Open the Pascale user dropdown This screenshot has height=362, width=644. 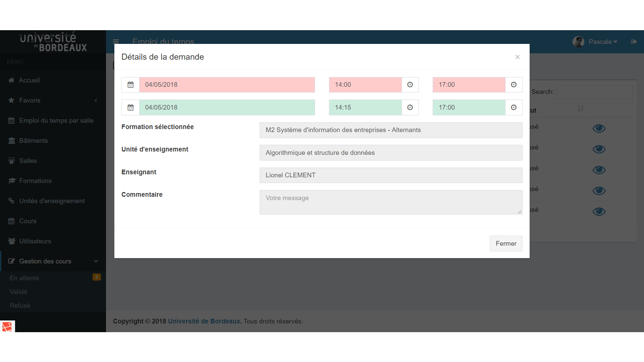pyautogui.click(x=602, y=42)
